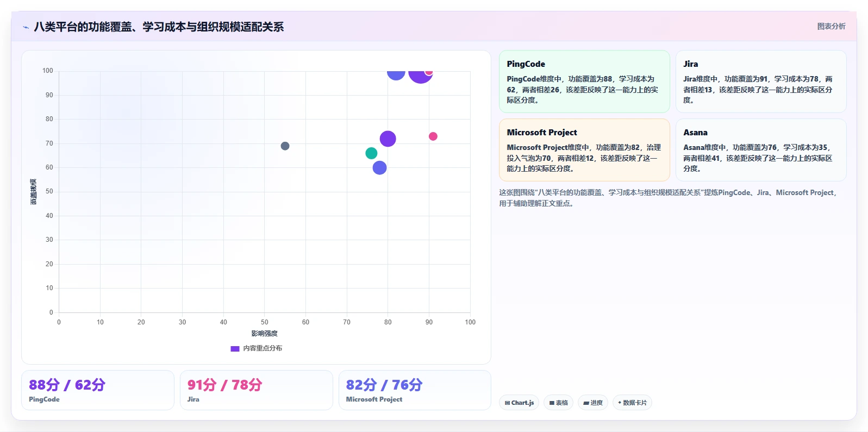This screenshot has width=868, height=432.
Task: Click the 88分 / 62分 PingCode stat
Action: (98, 390)
